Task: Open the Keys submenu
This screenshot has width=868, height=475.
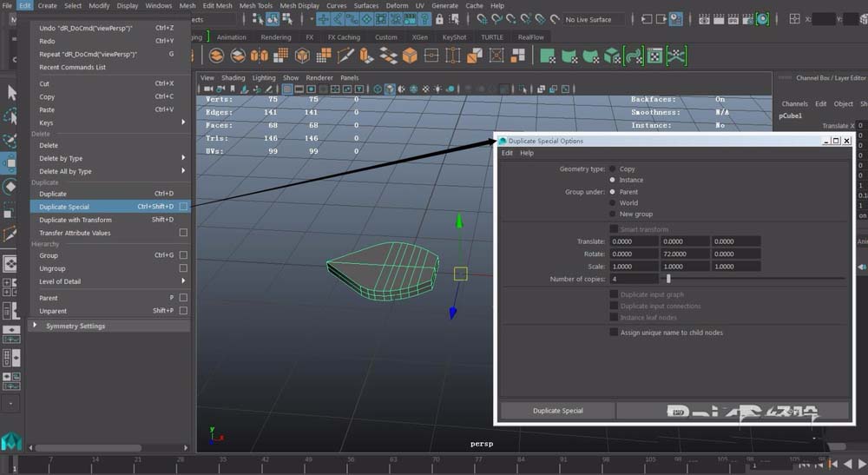Action: [109, 123]
